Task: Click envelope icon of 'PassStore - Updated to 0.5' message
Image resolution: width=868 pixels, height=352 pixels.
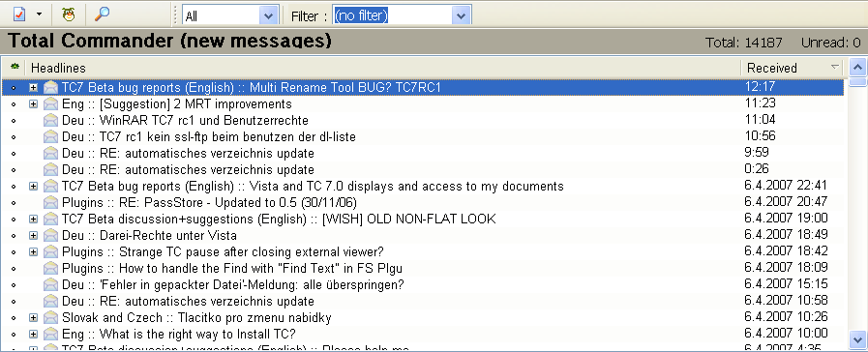Action: [x=51, y=202]
